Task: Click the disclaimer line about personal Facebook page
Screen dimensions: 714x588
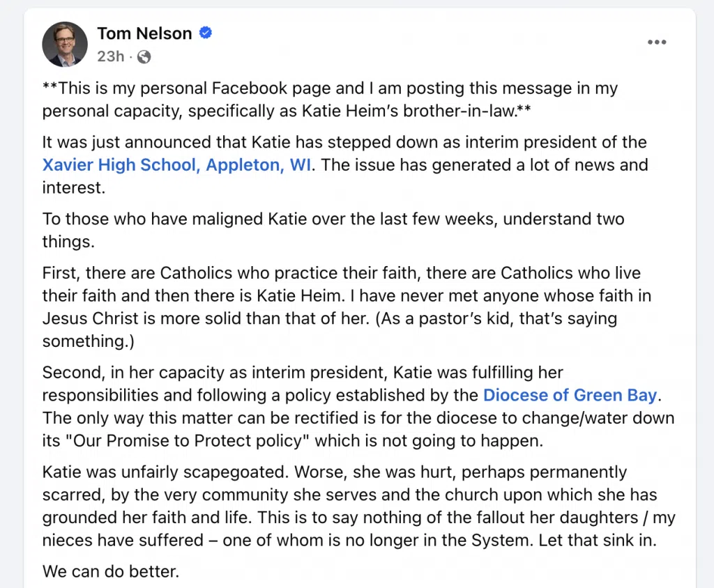Action: click(330, 100)
